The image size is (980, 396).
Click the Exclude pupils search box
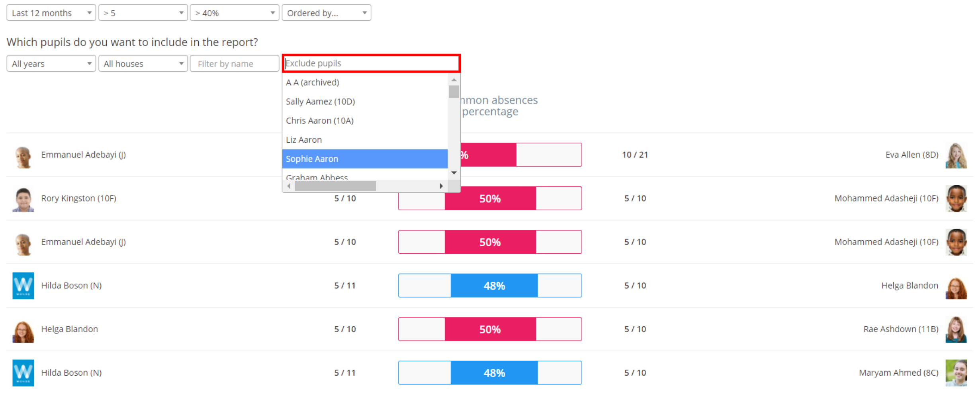[371, 63]
